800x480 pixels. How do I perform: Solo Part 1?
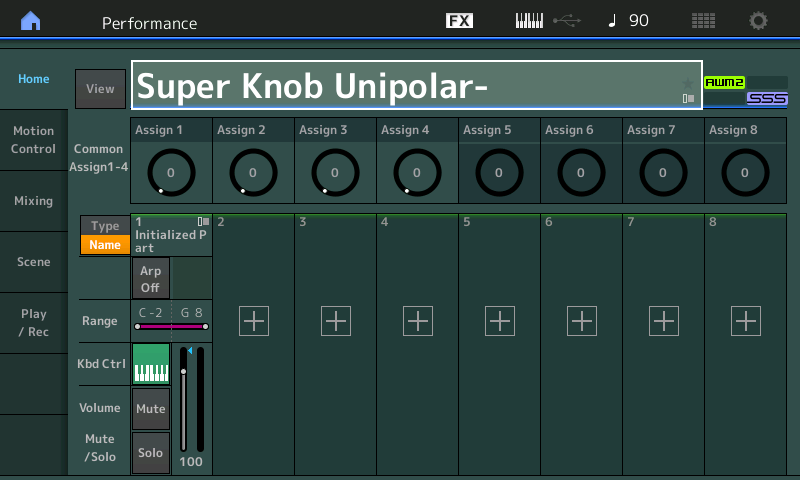(151, 452)
